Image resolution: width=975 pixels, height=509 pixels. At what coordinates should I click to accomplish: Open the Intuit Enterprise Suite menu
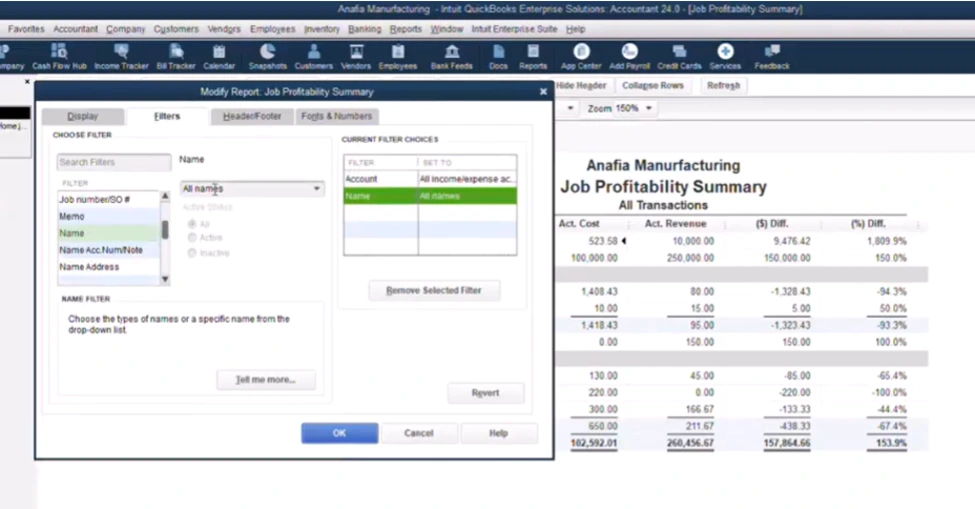click(514, 29)
